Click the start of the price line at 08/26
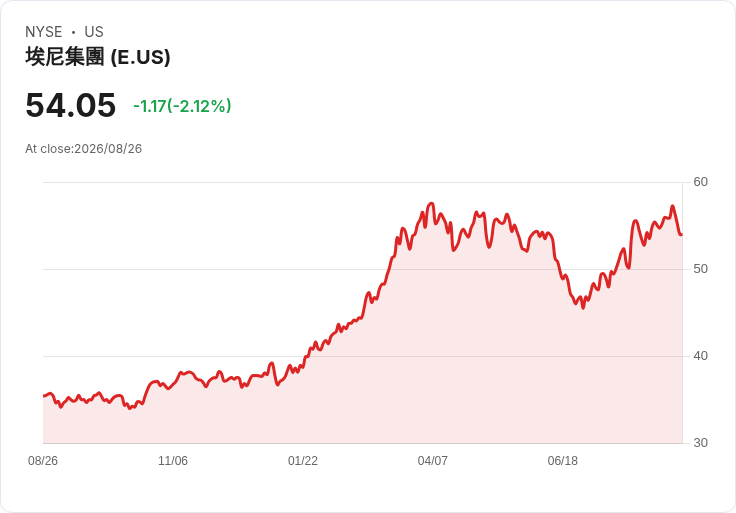 click(44, 396)
